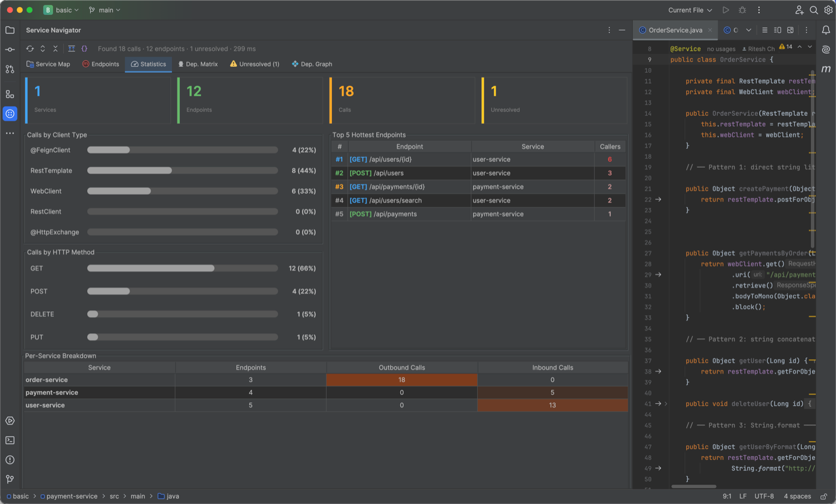Screen dimensions: 836x504
Task: Open the Project tool window folder icon
Action: tap(10, 30)
